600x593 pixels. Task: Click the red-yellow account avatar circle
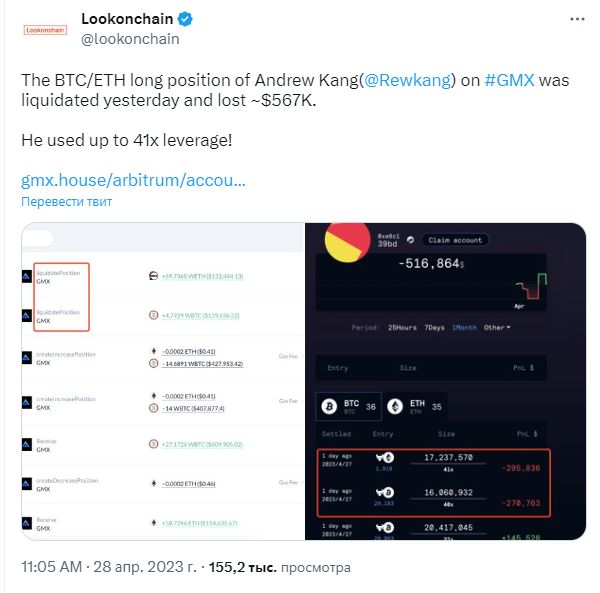[347, 242]
